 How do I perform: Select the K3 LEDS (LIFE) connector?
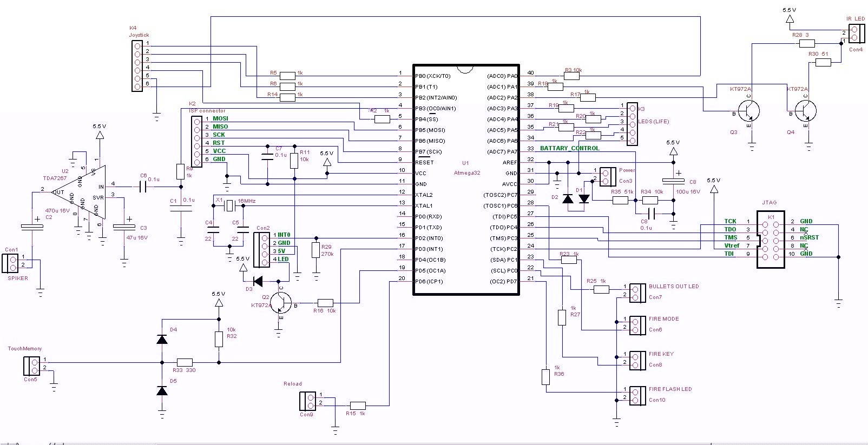[x=632, y=124]
